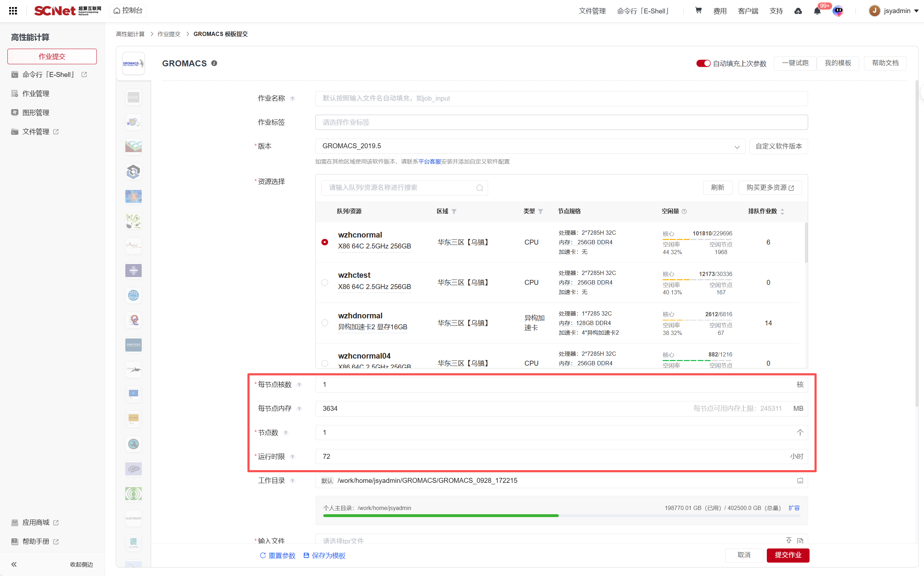Click the GROMACS info icon beside title
924x576 pixels.
[214, 63]
